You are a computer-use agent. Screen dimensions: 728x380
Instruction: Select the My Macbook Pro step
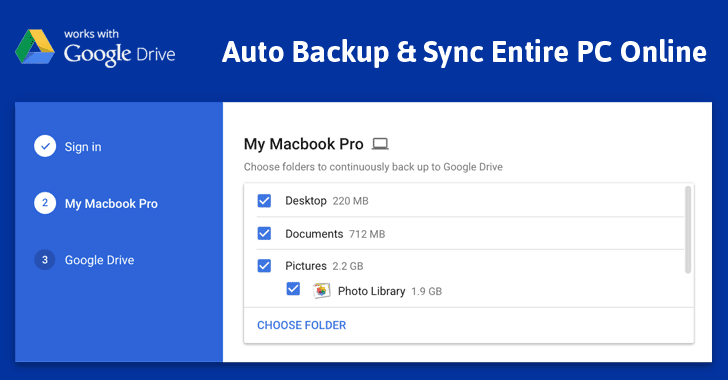[x=111, y=203]
